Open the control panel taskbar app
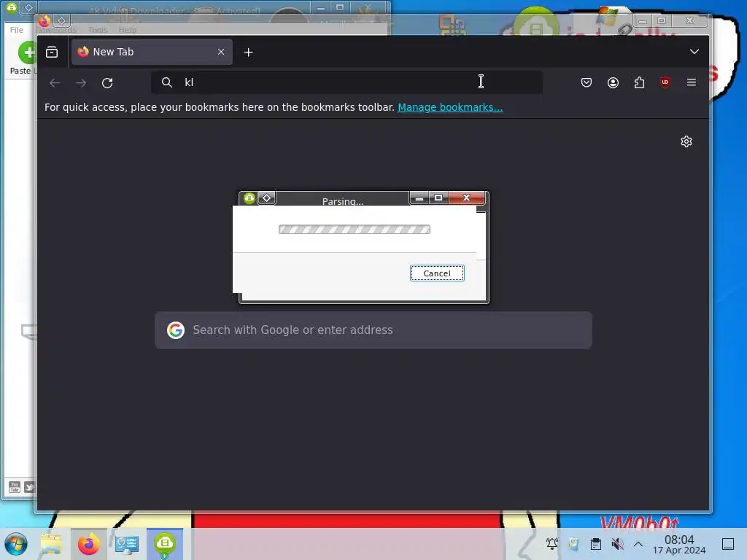This screenshot has width=747, height=560. click(127, 544)
